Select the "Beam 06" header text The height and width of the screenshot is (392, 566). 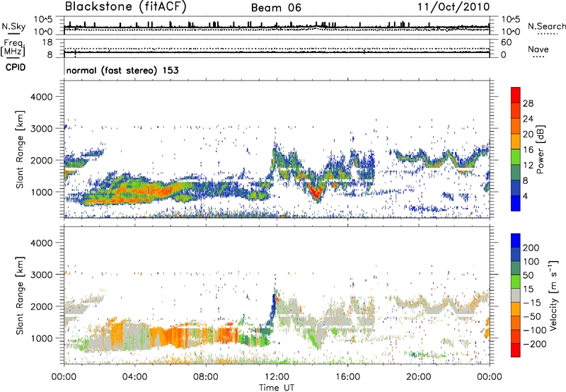(x=276, y=8)
